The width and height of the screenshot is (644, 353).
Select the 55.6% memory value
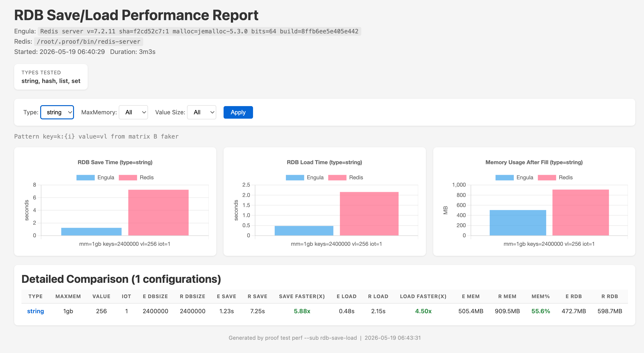click(x=541, y=311)
